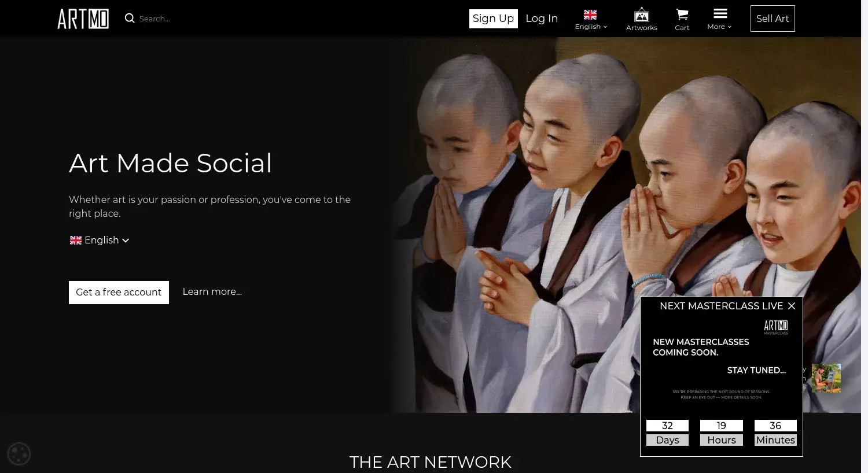Click the hero section UK flag
Viewport: 868px width, 473px height.
coord(76,240)
